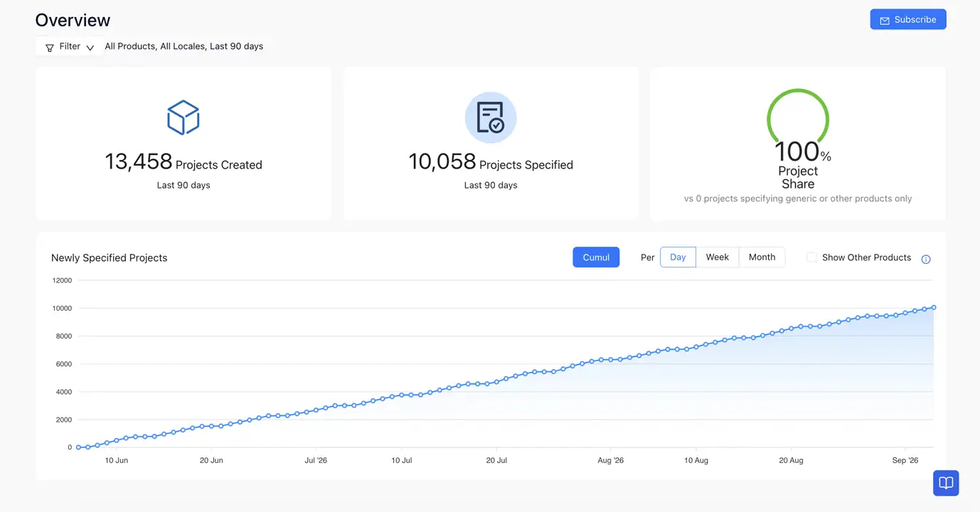Click the info icon beside Show Other Products
This screenshot has height=512, width=980.
926,259
